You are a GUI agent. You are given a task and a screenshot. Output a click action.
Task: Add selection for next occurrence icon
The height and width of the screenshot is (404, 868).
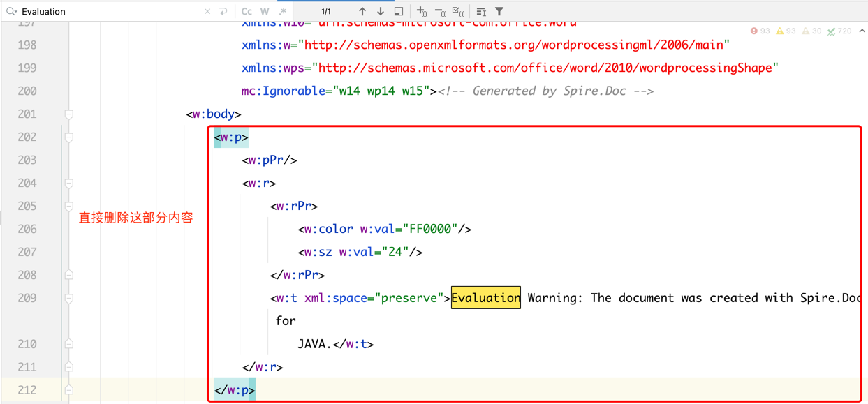tap(422, 11)
